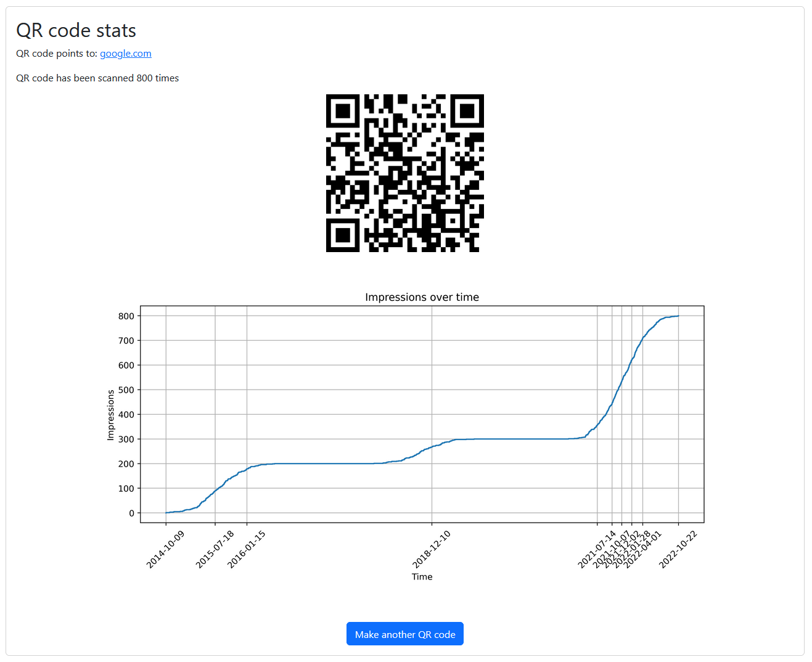Click the 300 y-axis tick value
This screenshot has height=662, width=812.
click(x=126, y=439)
